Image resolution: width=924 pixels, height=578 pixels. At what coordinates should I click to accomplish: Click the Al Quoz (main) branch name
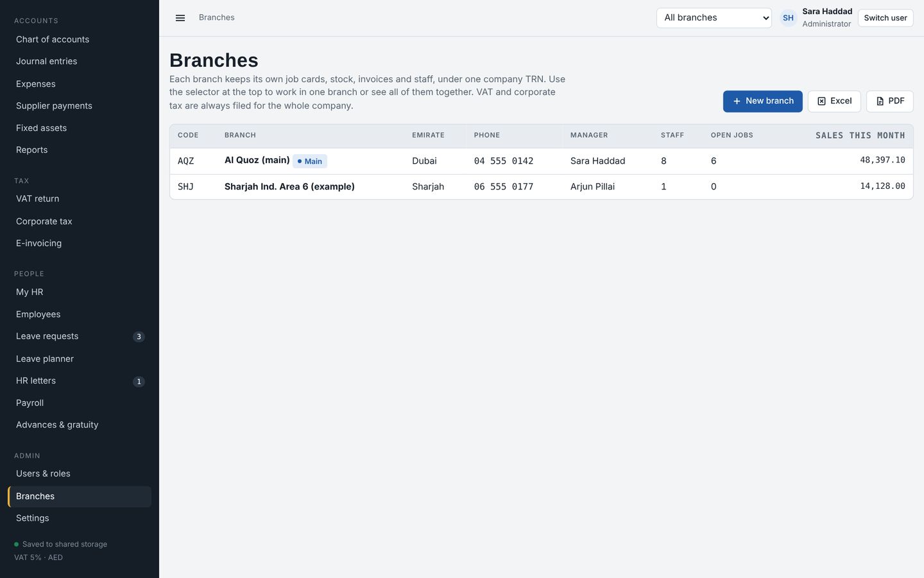click(x=257, y=161)
